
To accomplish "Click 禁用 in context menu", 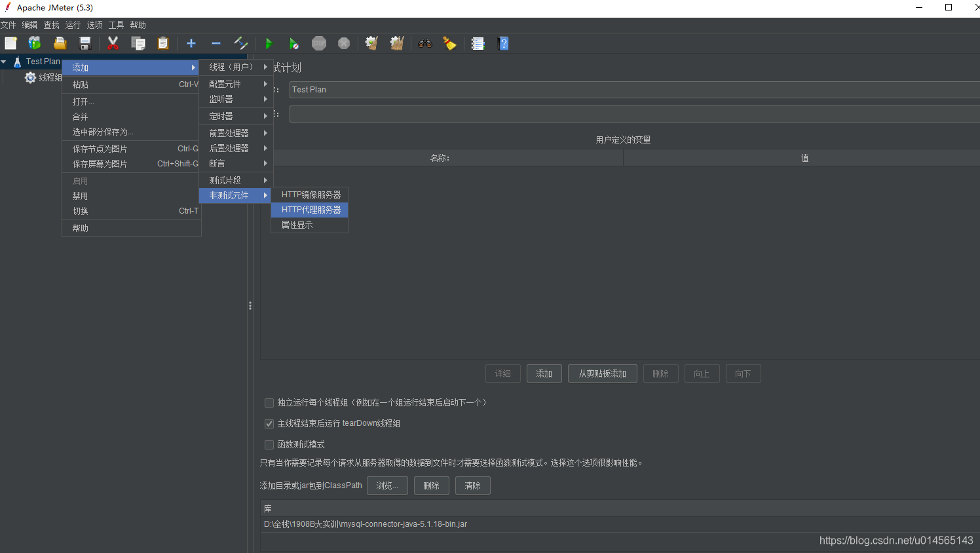I will tap(131, 196).
